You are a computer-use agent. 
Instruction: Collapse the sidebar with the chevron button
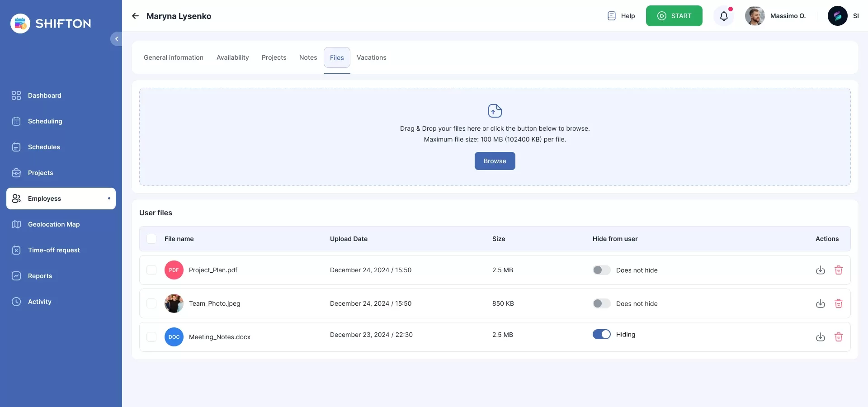[116, 39]
